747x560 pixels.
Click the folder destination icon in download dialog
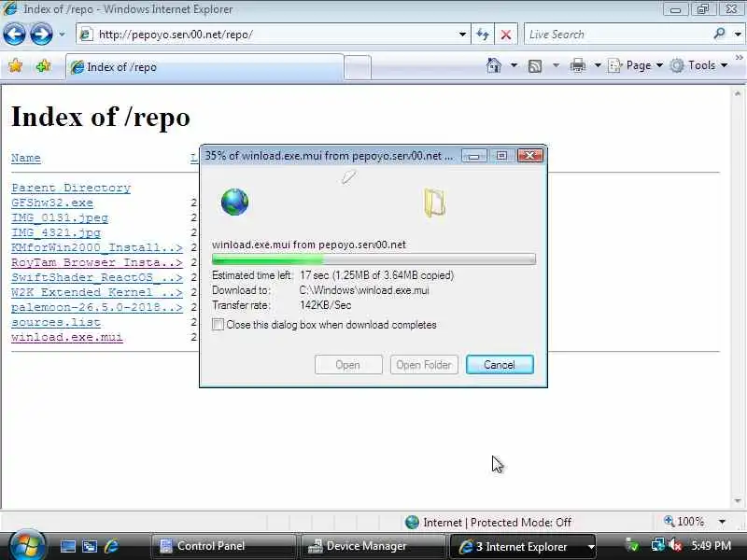coord(434,203)
